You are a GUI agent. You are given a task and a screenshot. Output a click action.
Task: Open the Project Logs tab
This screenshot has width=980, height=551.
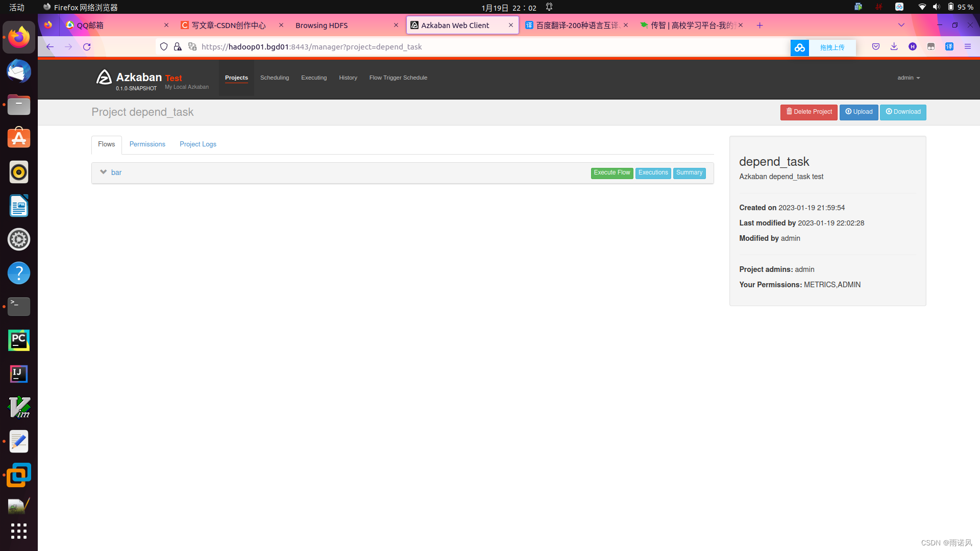[198, 144]
